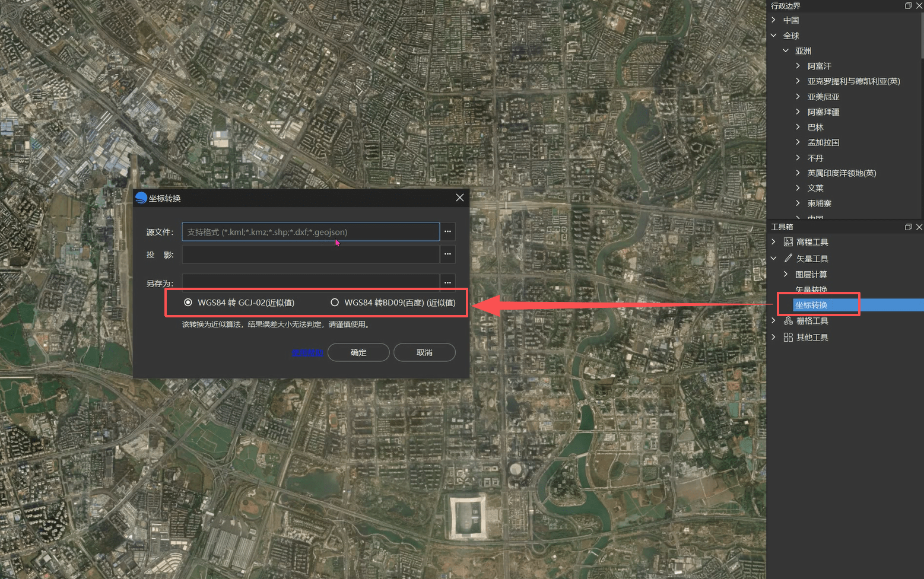Click the 高程工具 elevation tool icon
The width and height of the screenshot is (924, 579).
click(788, 242)
